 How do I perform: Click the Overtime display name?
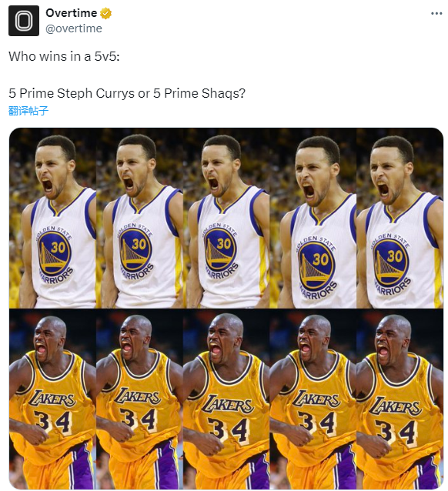coord(72,13)
